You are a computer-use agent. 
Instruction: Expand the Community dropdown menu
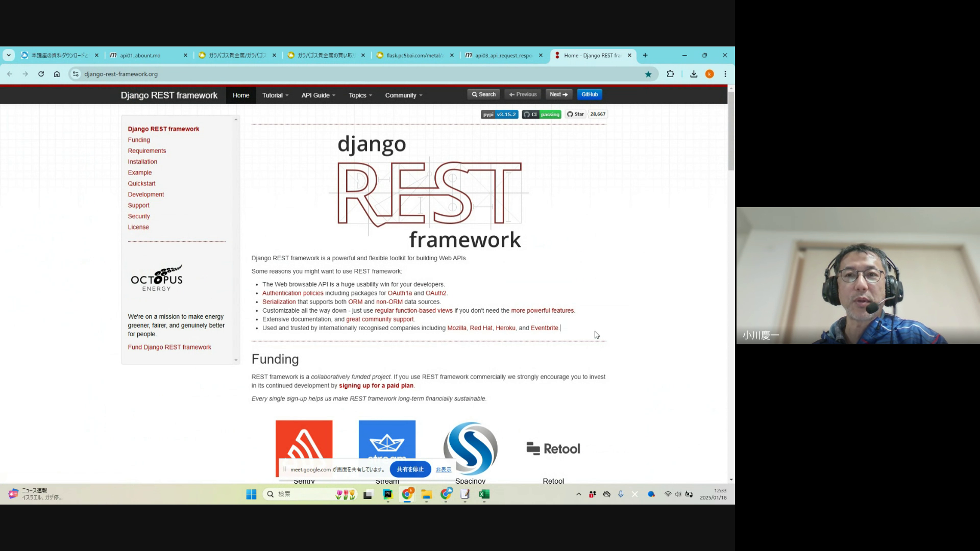(403, 95)
